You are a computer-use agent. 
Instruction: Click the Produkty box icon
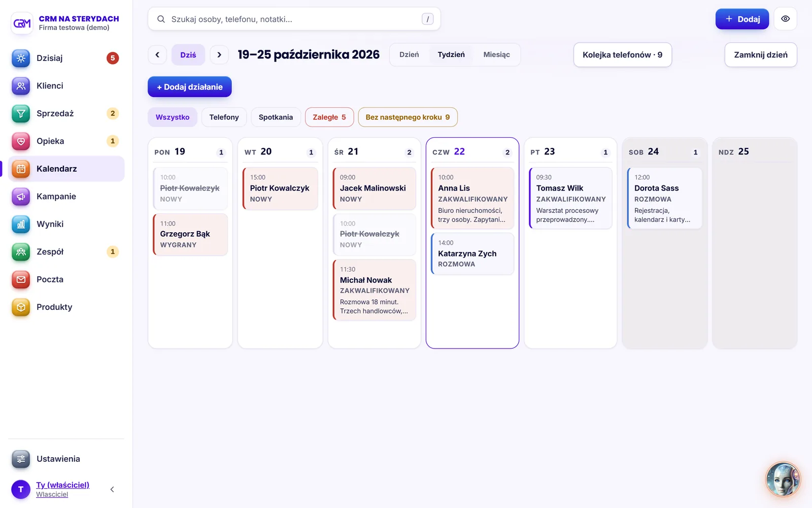coord(21,307)
